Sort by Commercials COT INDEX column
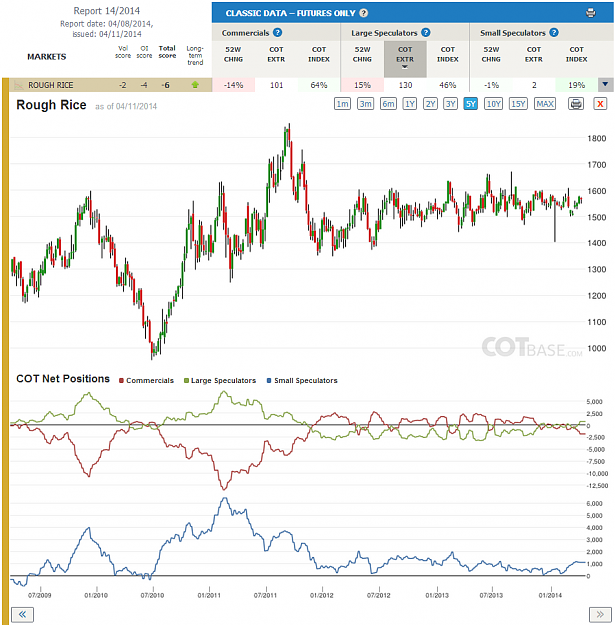 [x=319, y=54]
